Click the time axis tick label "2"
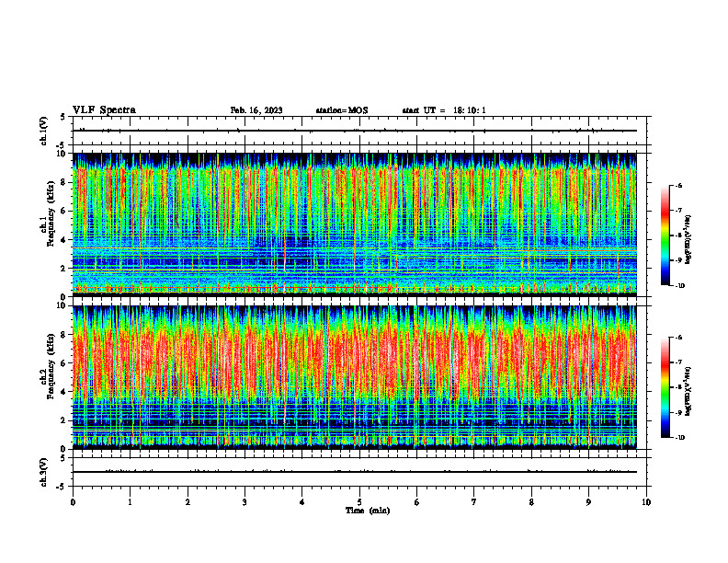 coord(188,502)
